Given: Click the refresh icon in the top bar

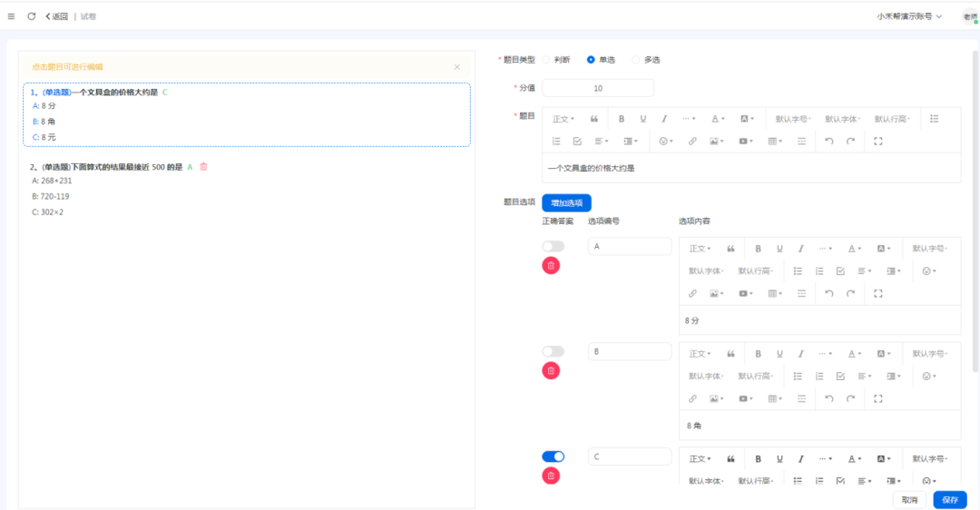Looking at the screenshot, I should [32, 16].
